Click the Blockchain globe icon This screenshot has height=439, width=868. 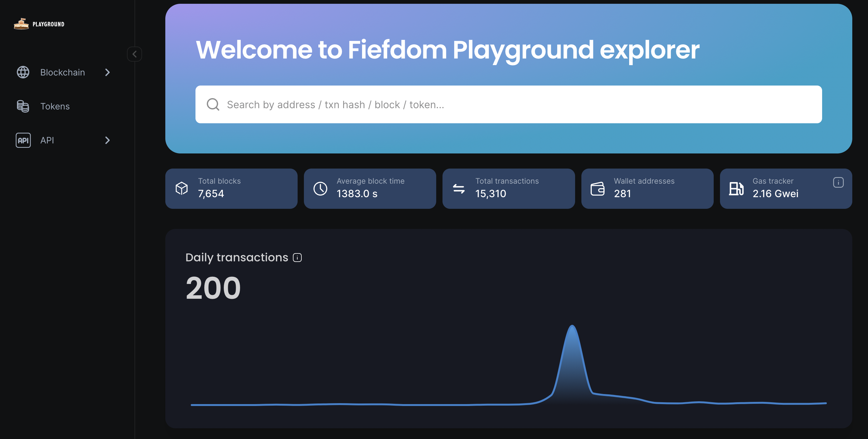pyautogui.click(x=23, y=72)
